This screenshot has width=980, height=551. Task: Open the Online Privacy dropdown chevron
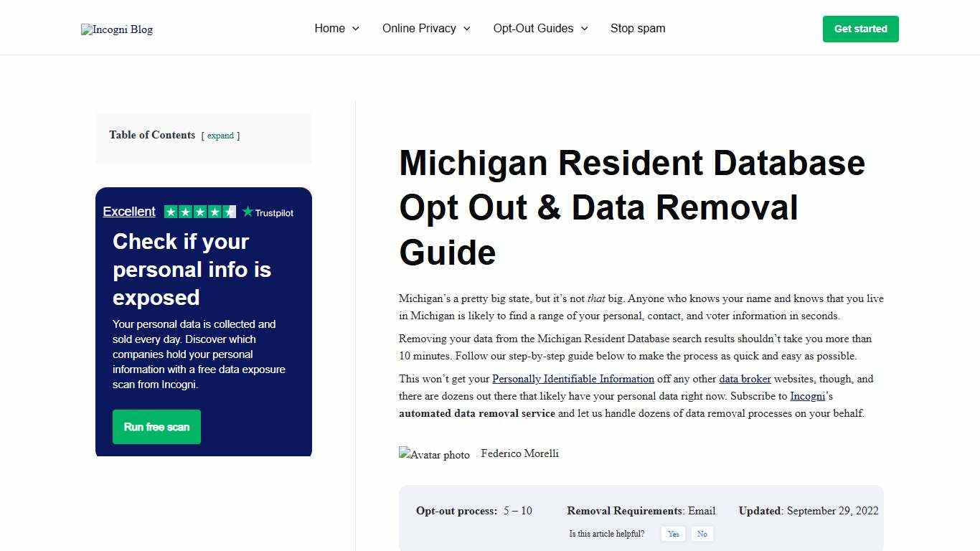coord(466,29)
